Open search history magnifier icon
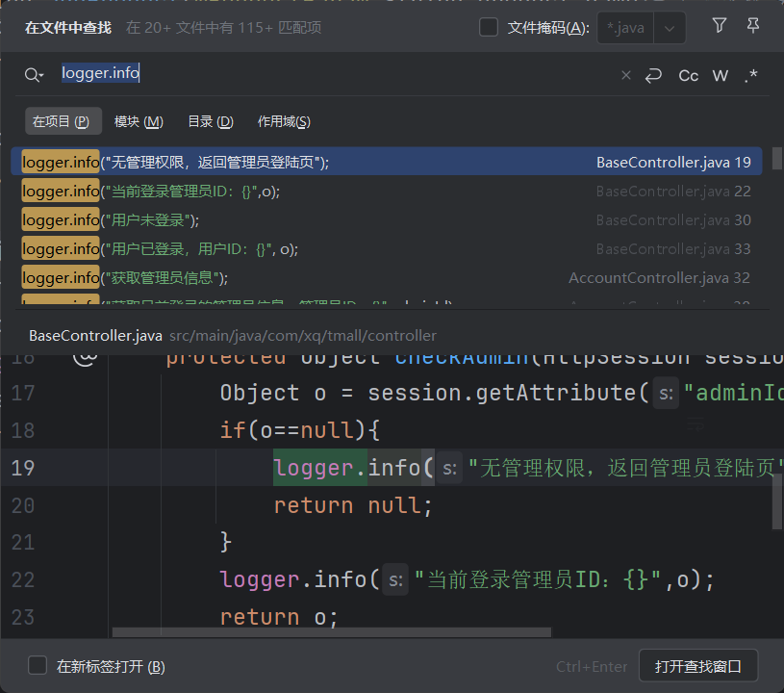 coord(34,75)
